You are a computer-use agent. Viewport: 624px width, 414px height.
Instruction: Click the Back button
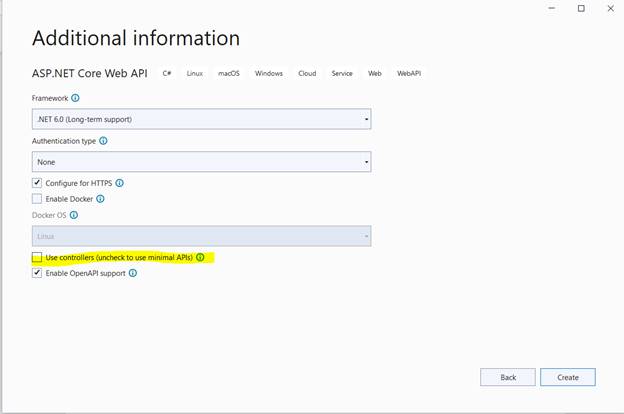(x=508, y=377)
